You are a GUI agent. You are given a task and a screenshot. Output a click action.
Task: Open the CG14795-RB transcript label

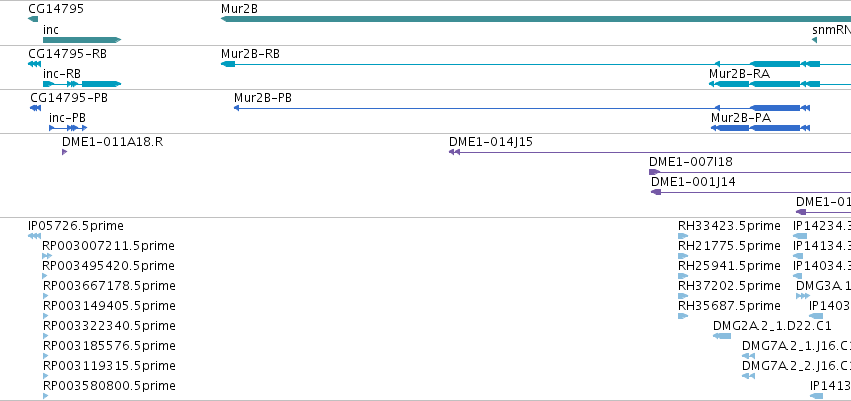coord(67,54)
